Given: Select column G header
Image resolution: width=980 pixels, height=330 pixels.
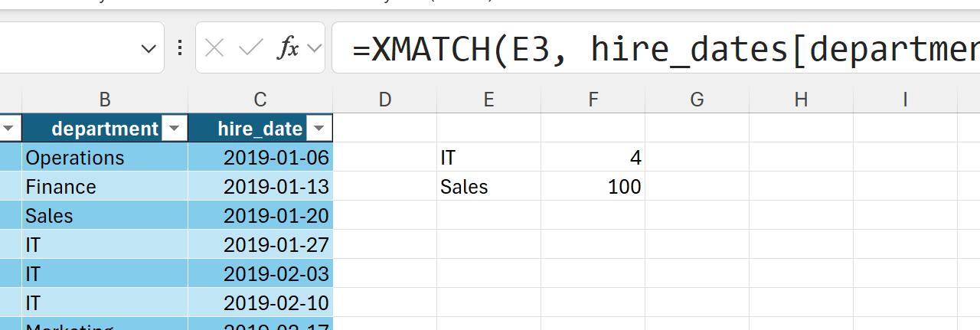Looking at the screenshot, I should pyautogui.click(x=697, y=99).
